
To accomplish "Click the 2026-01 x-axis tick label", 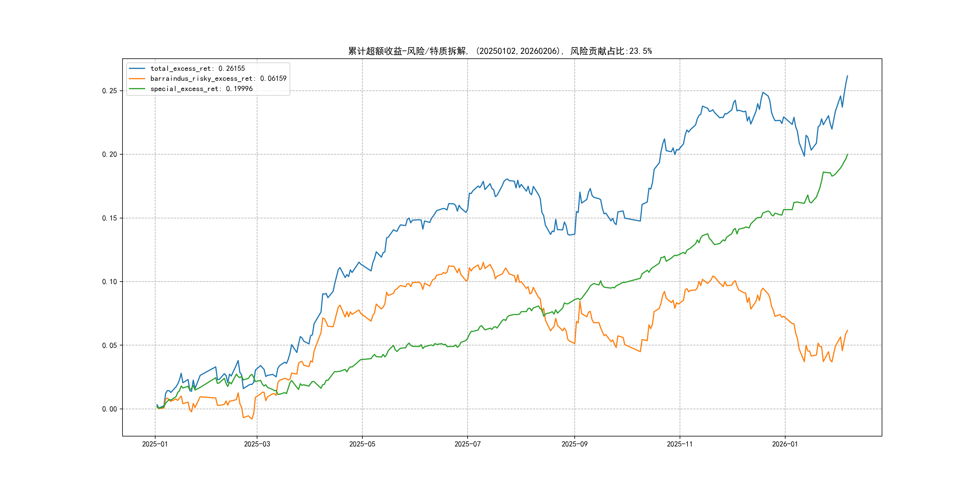I will pyautogui.click(x=785, y=444).
